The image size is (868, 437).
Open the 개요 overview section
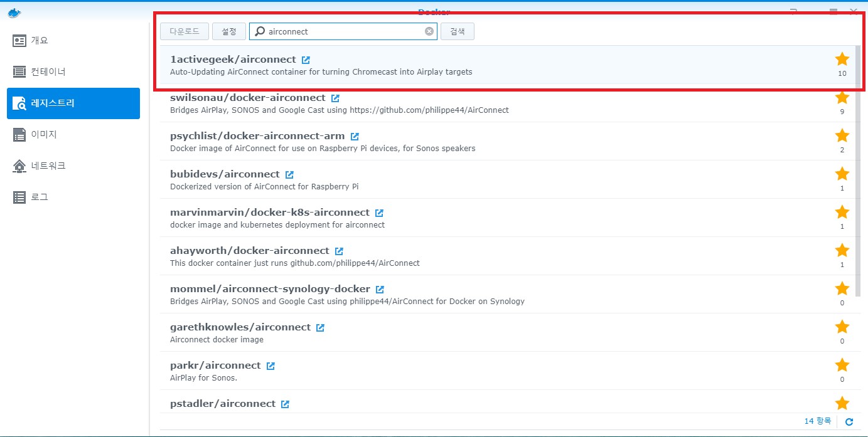click(73, 41)
